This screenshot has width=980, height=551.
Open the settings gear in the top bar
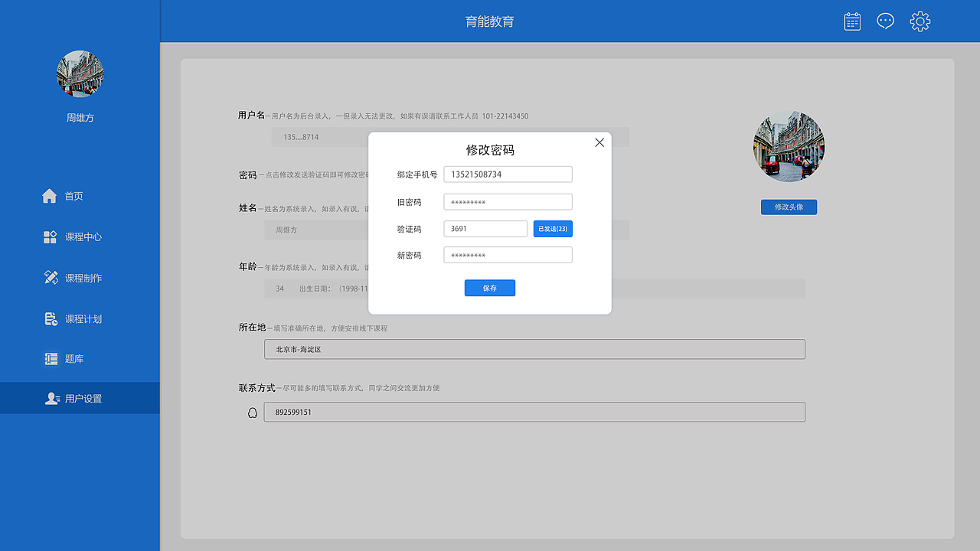[920, 21]
